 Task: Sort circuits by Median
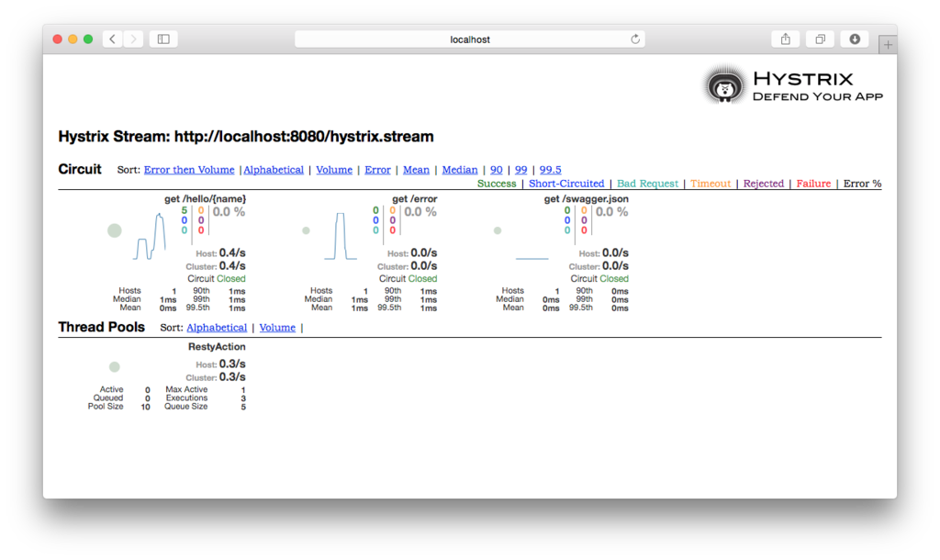click(x=460, y=170)
